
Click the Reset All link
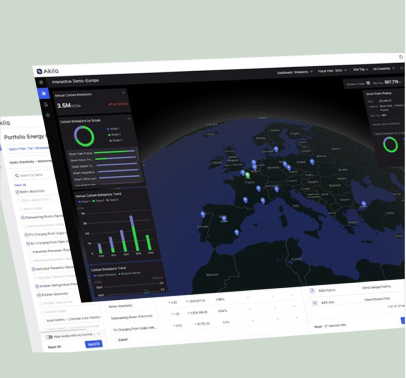click(54, 347)
